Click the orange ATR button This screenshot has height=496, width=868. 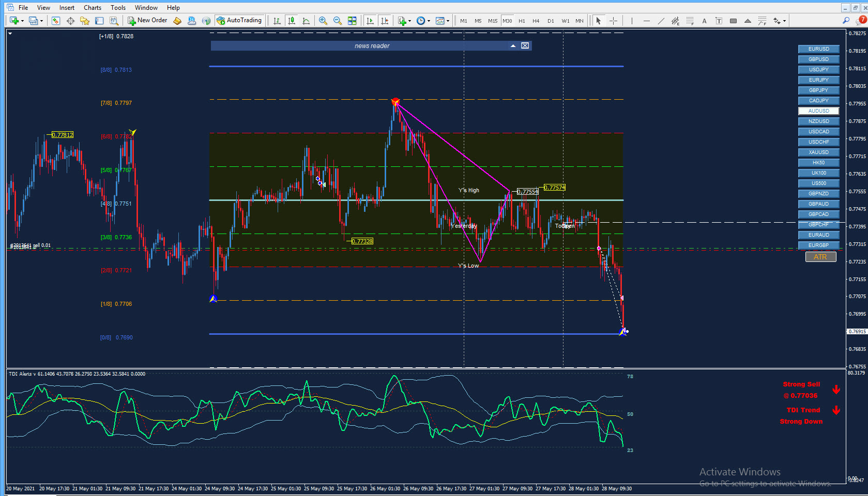coord(820,257)
